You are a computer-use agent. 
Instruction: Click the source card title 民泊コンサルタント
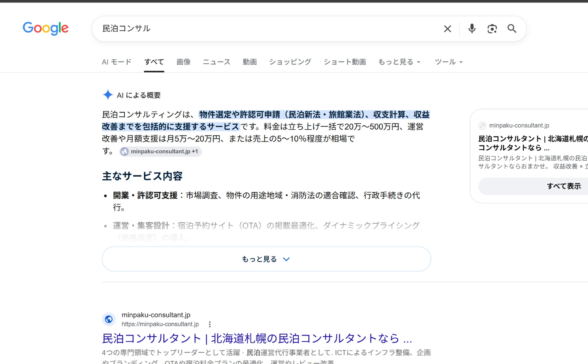click(x=533, y=143)
